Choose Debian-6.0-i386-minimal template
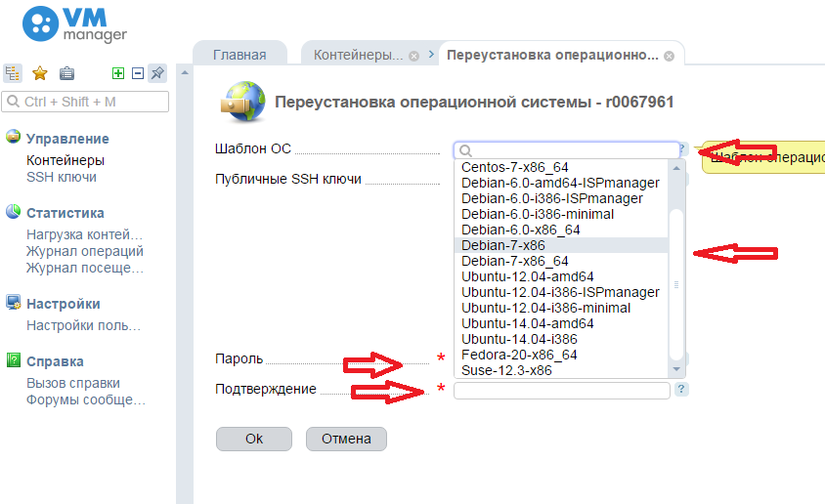The image size is (825, 504). 561,215
